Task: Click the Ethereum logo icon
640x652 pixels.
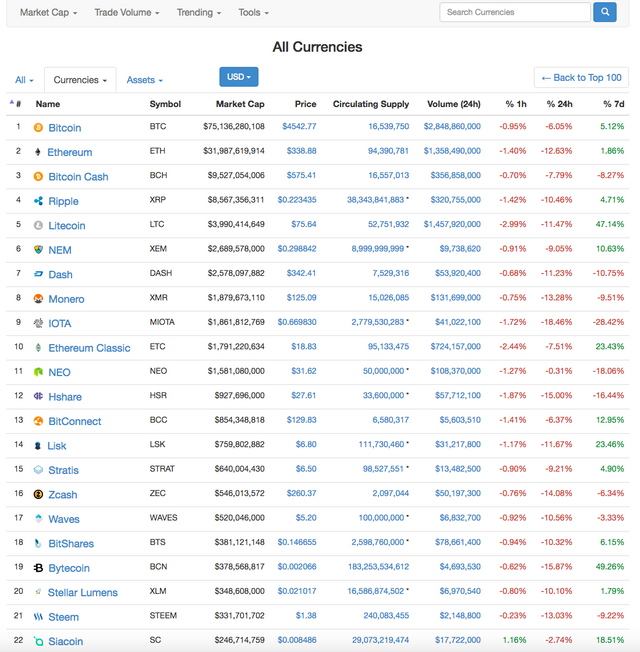Action: coord(38,152)
